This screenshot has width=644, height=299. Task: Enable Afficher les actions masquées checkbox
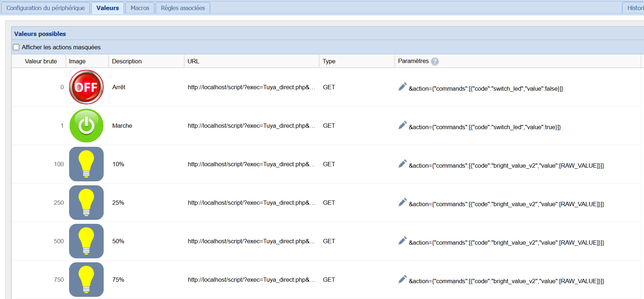point(16,47)
